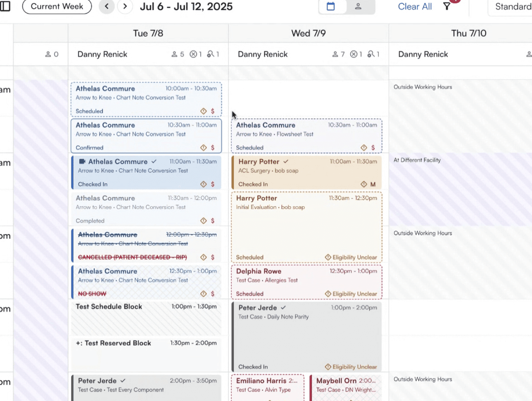Go to next week with the right chevron
The height and width of the screenshot is (401, 532).
pos(125,7)
